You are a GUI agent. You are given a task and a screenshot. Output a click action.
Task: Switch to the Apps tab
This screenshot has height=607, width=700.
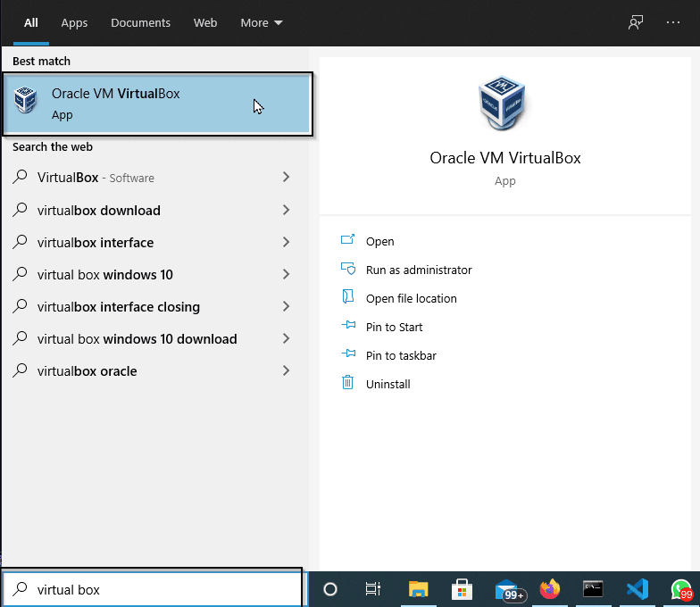pos(74,23)
